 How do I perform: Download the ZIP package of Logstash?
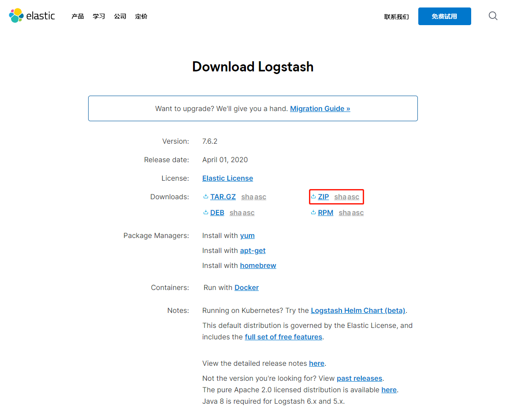tap(324, 197)
